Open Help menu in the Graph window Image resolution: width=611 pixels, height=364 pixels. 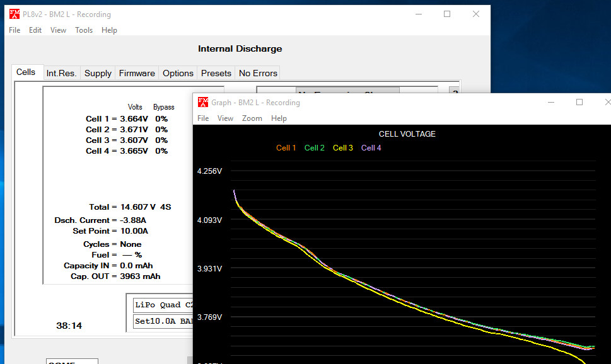coord(279,118)
